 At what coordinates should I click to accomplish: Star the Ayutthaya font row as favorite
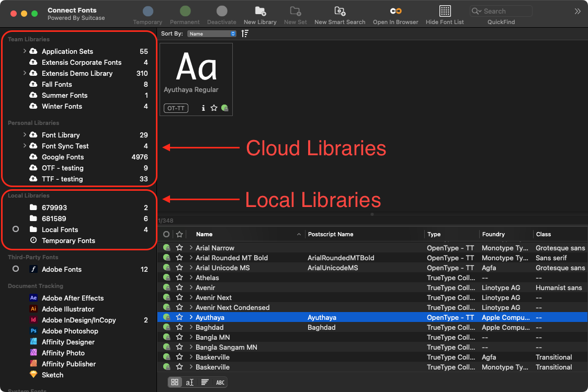(179, 317)
